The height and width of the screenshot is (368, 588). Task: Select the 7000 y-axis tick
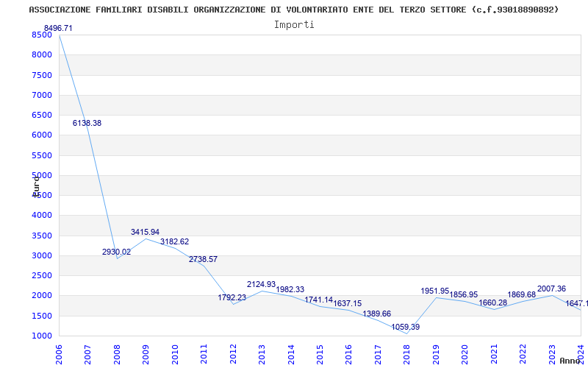tap(42, 95)
